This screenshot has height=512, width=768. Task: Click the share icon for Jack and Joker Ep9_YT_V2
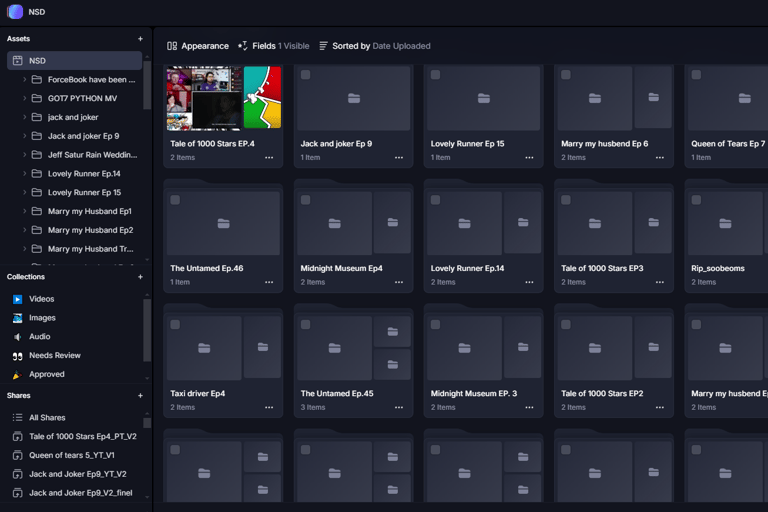[x=18, y=474]
